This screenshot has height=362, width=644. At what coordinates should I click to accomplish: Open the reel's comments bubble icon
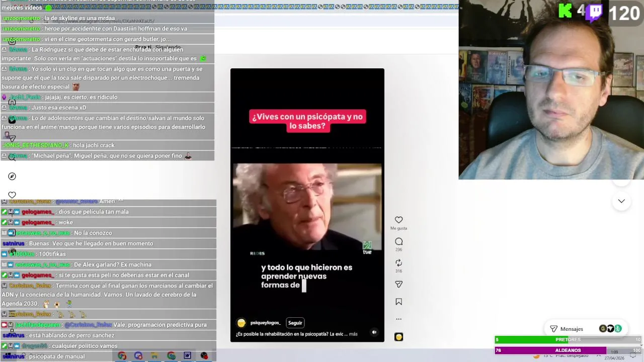pos(398,242)
